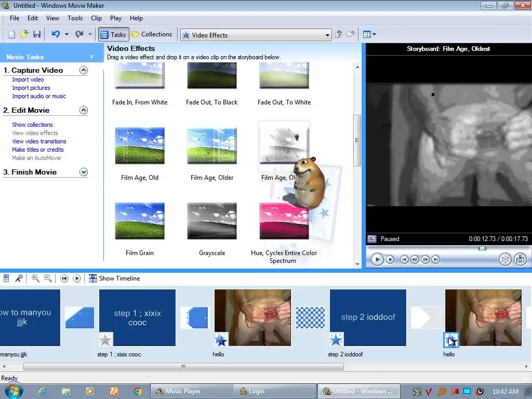Save the project with the floppy icon
This screenshot has height=399, width=532.
(37, 34)
